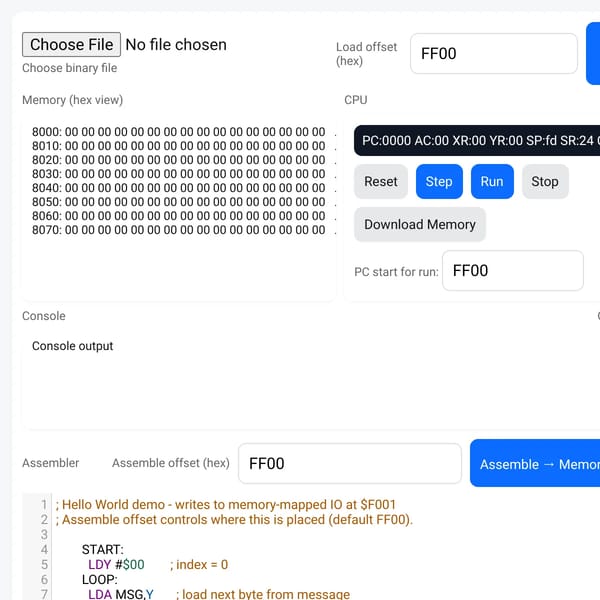Screen dimensions: 600x600
Task: Click the Choose File button
Action: click(71, 44)
